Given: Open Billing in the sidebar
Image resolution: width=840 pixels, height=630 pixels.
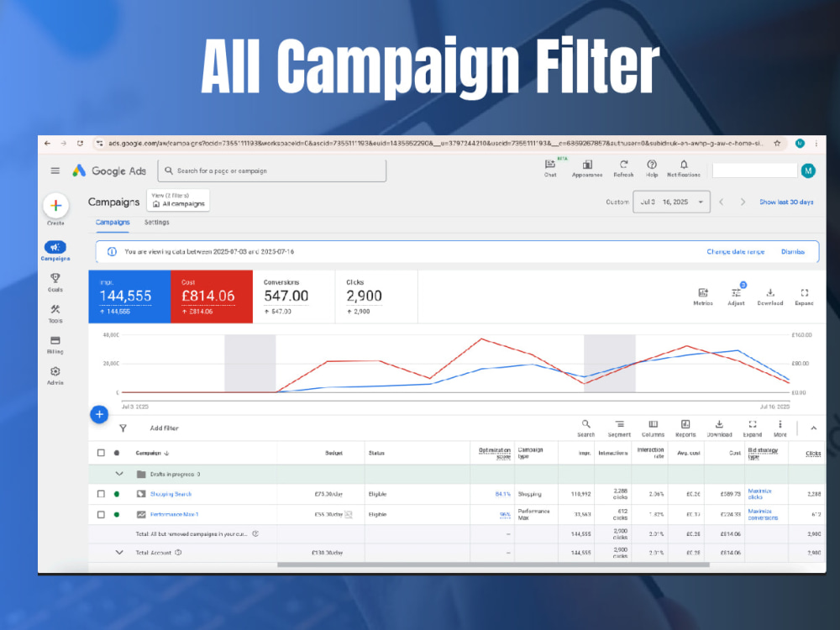Looking at the screenshot, I should point(55,344).
